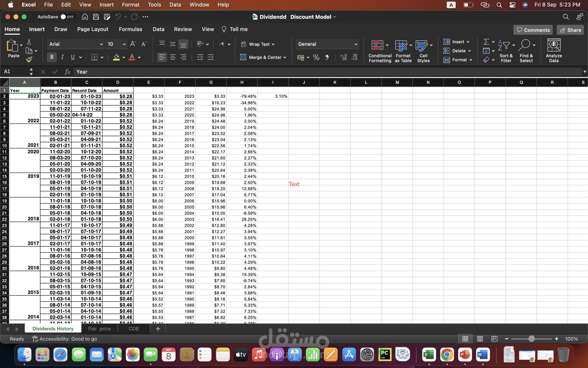Click the search magnifier in title bar
This screenshot has width=588, height=368.
[566, 17]
